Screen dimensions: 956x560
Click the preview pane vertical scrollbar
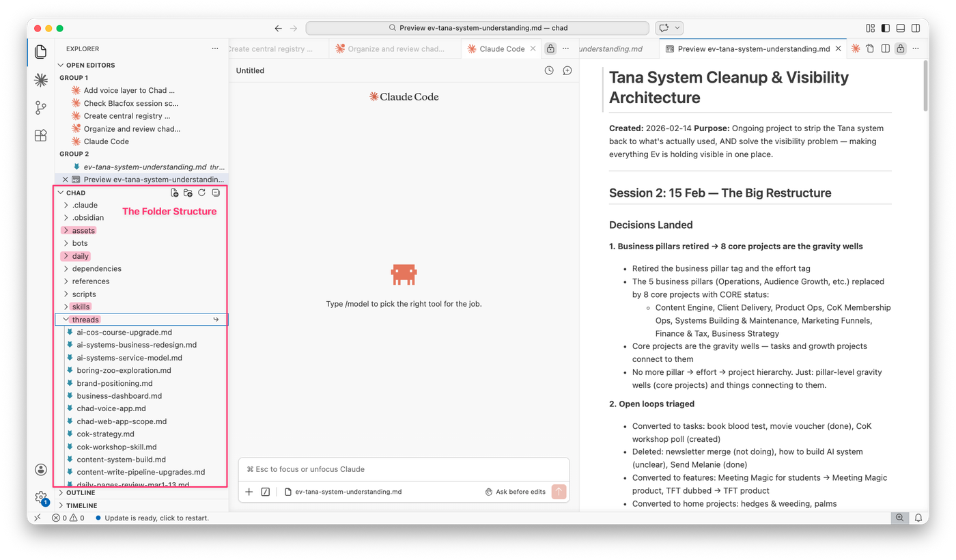(925, 85)
